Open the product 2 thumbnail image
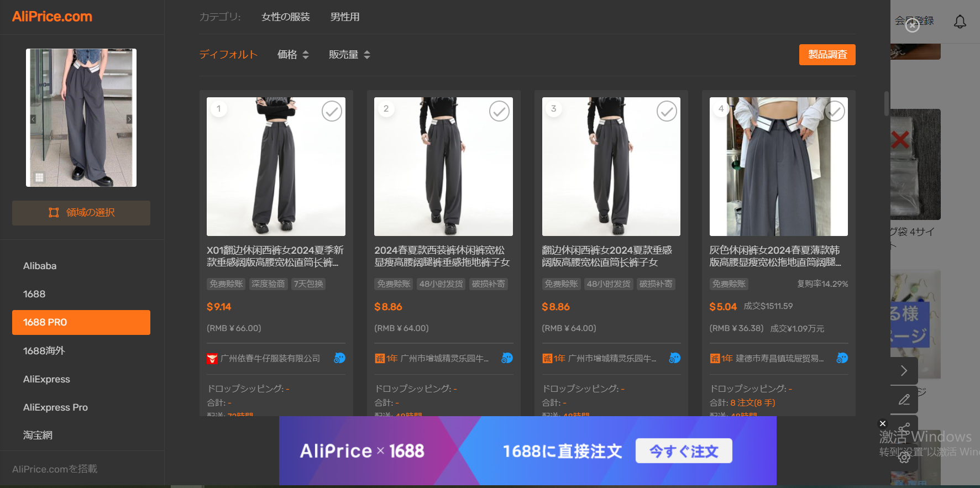The height and width of the screenshot is (488, 980). point(443,167)
